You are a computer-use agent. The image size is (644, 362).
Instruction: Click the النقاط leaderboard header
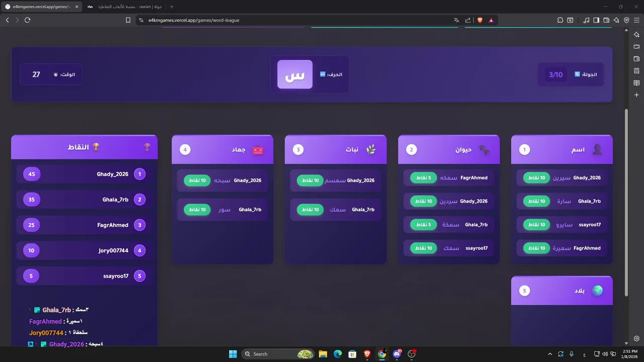coord(84,147)
